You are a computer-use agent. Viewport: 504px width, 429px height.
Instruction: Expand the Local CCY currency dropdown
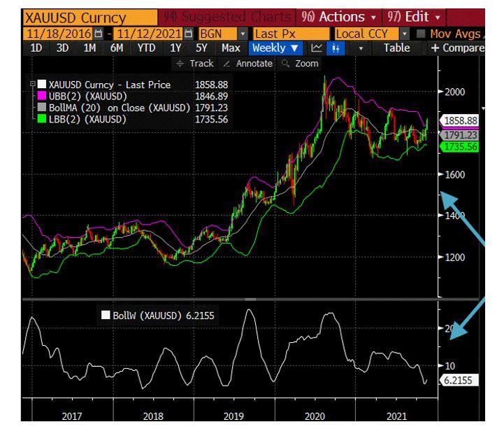point(403,33)
